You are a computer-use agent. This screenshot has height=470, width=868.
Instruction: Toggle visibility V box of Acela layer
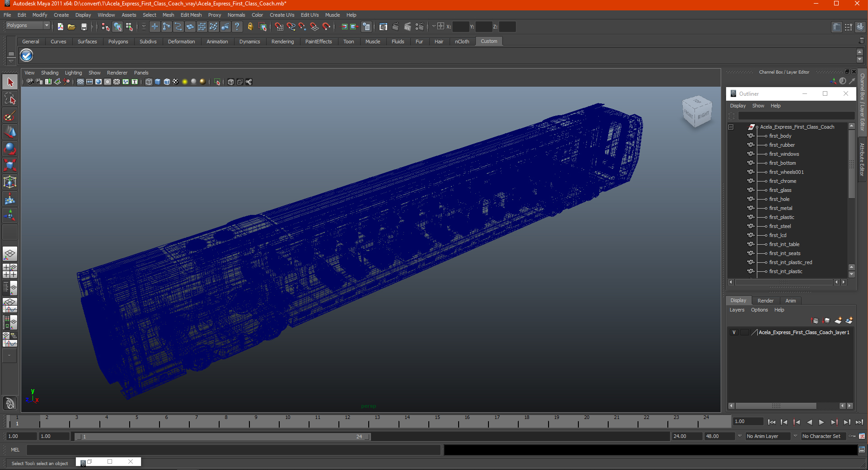pyautogui.click(x=734, y=332)
